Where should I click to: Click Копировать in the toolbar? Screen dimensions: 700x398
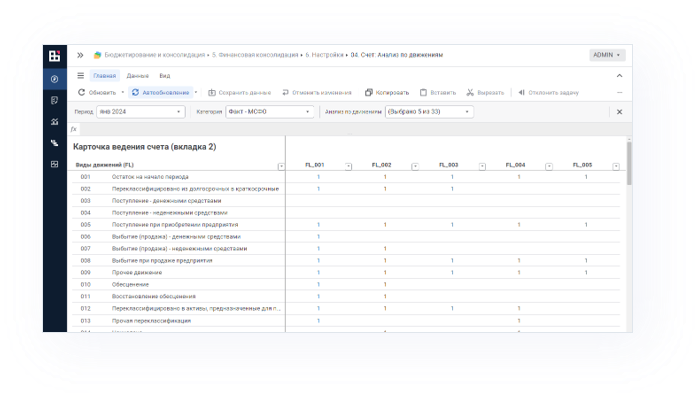(x=387, y=93)
